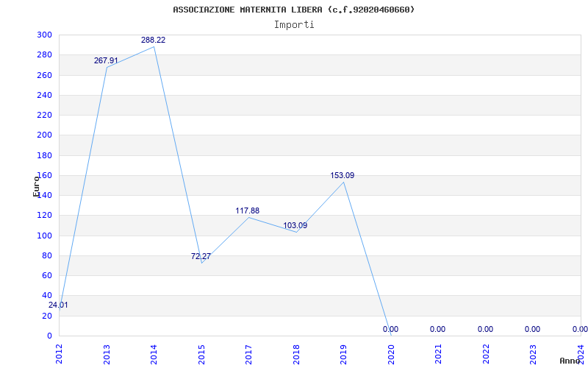Click the 2024 x-axis year label

[581, 354]
